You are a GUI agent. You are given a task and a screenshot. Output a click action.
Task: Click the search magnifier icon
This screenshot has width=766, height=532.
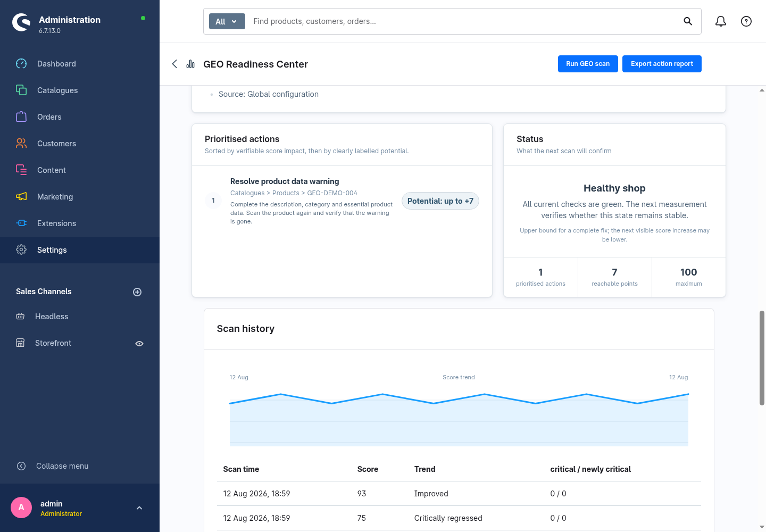688,21
